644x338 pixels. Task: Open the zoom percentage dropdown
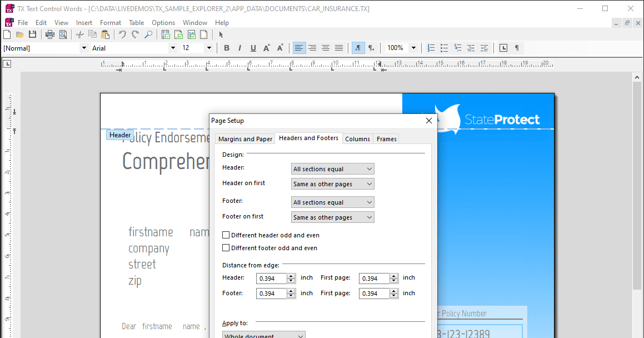(413, 48)
